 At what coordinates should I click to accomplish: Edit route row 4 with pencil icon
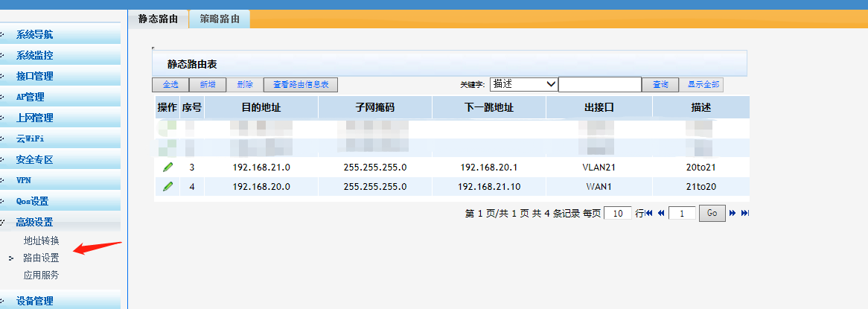coord(167,187)
